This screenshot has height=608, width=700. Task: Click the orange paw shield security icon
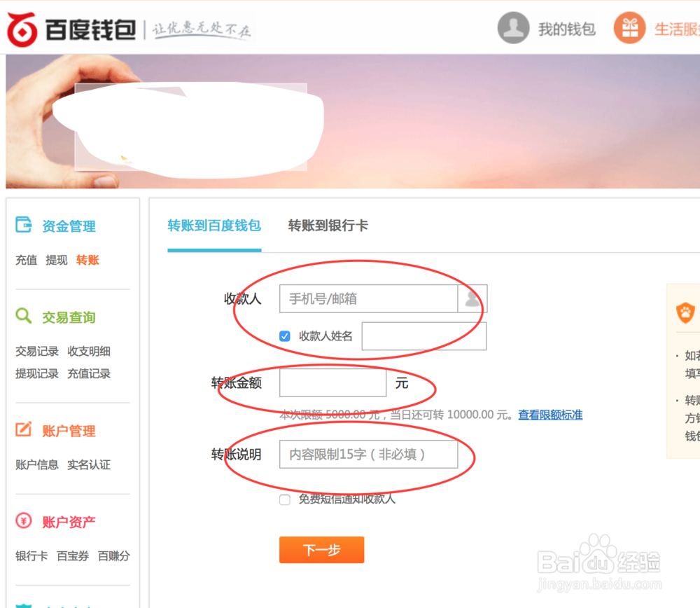coord(685,312)
